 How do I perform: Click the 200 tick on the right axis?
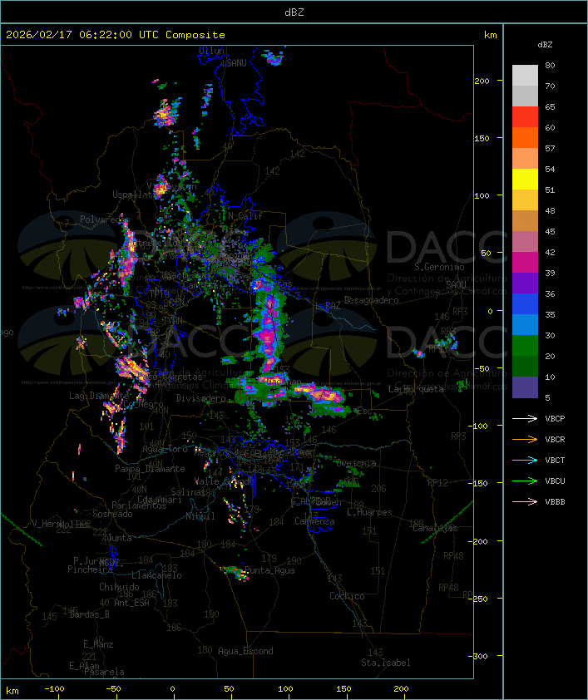482,81
